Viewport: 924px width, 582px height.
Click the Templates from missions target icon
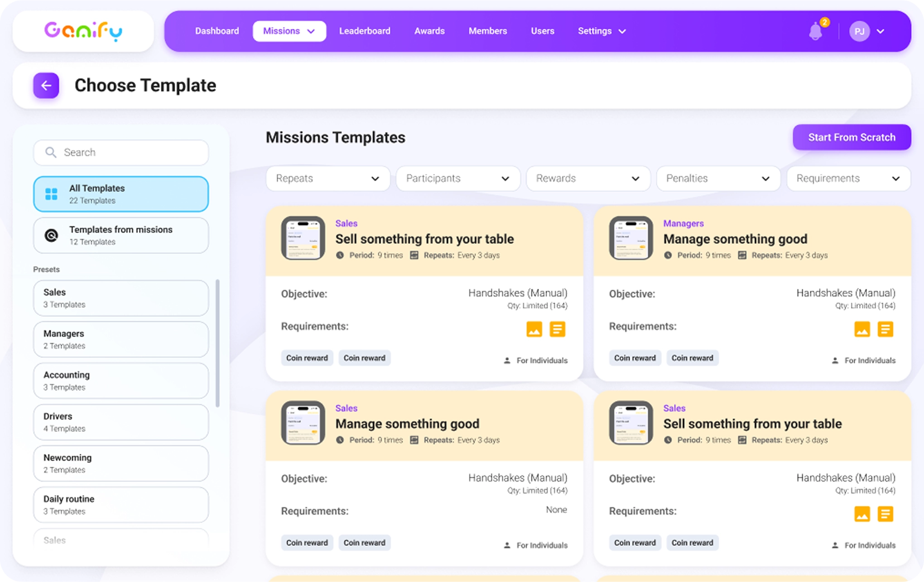(52, 235)
